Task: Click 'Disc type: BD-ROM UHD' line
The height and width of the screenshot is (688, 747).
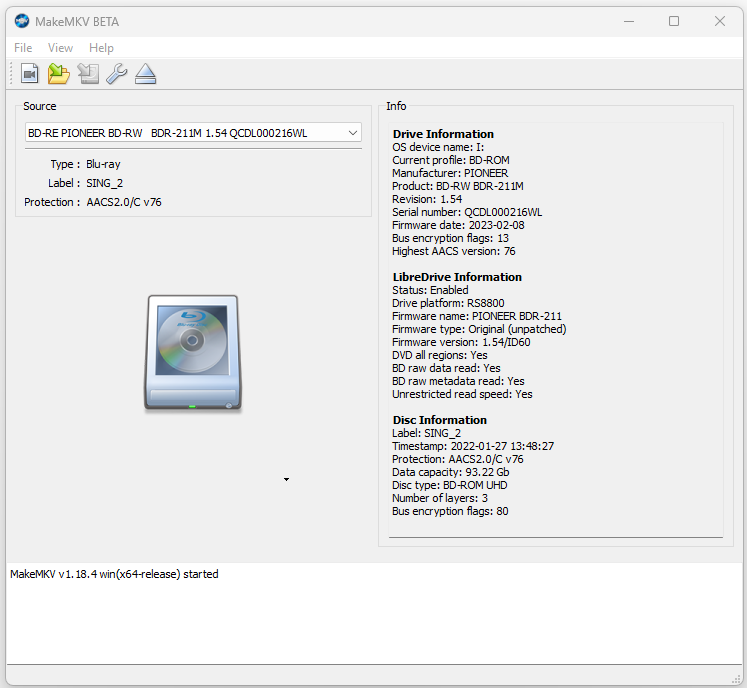Action: click(449, 485)
